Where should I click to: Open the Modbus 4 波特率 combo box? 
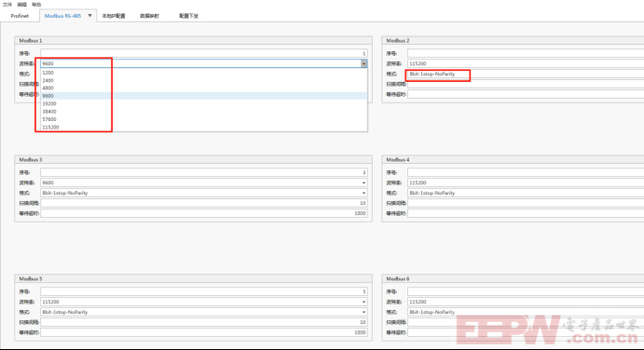click(526, 182)
